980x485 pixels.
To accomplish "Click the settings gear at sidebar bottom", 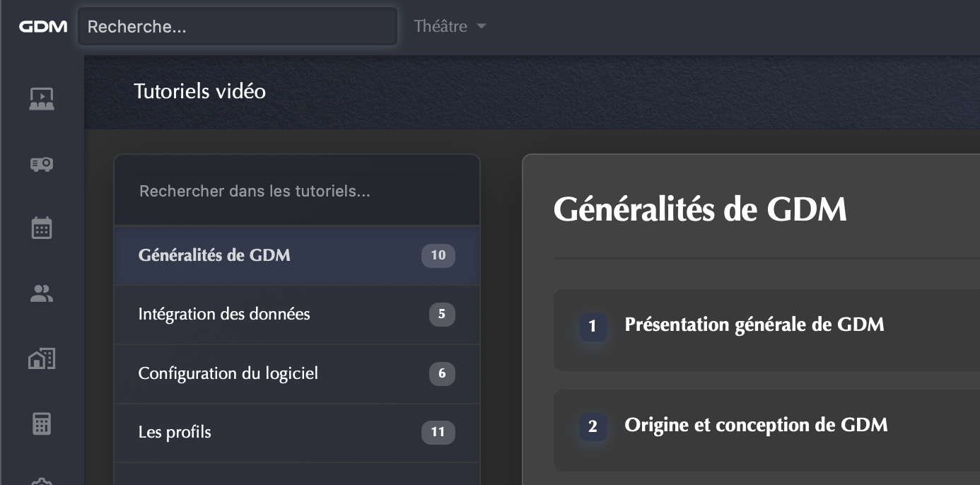I will tap(42, 482).
